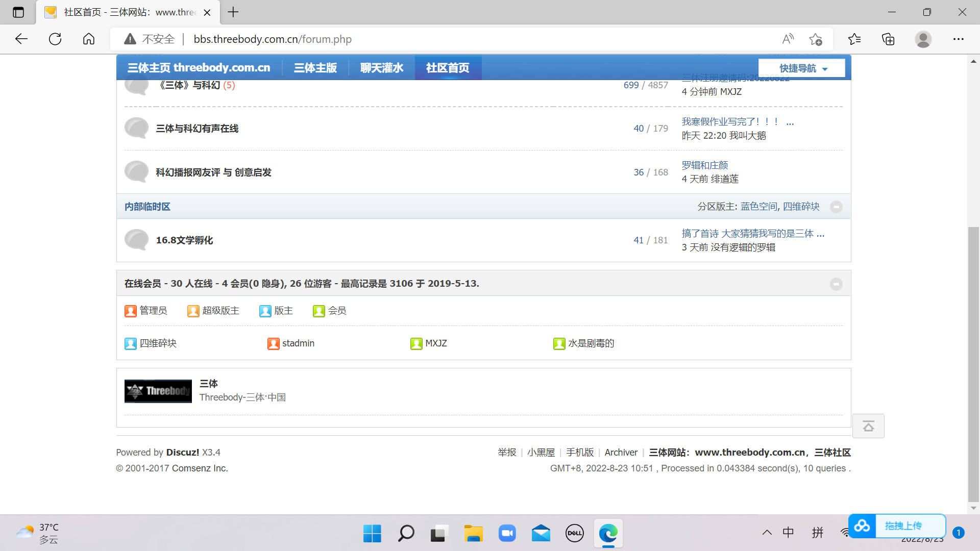Click Comsenz Inc. copyright link
The image size is (980, 551).
[200, 468]
